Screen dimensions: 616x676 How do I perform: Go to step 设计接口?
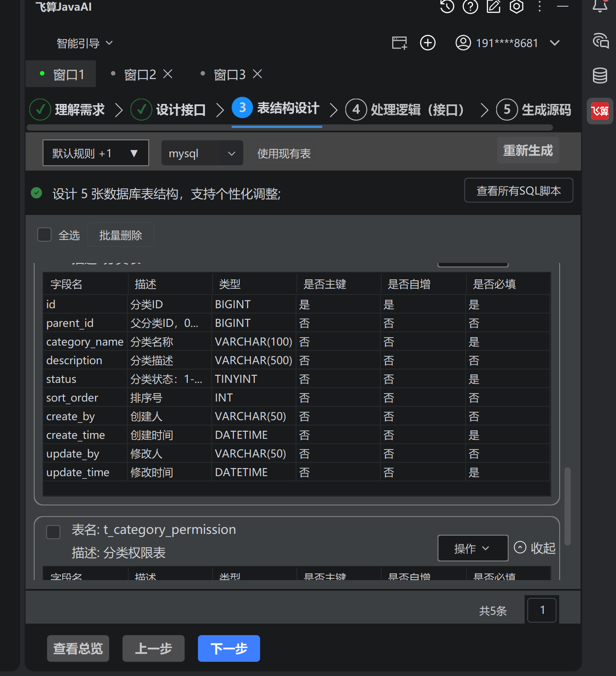168,109
